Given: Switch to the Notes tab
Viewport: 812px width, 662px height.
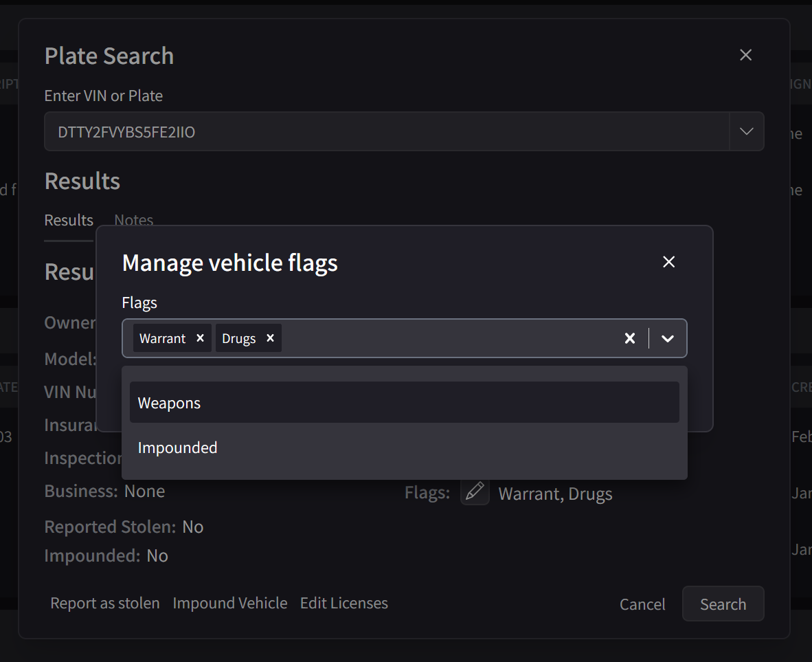Looking at the screenshot, I should [133, 219].
